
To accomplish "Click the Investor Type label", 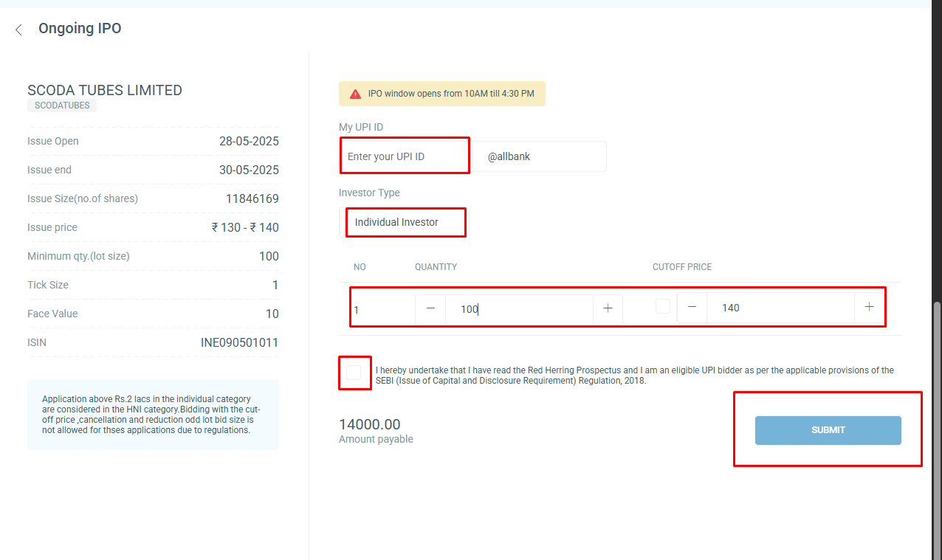I will [369, 193].
